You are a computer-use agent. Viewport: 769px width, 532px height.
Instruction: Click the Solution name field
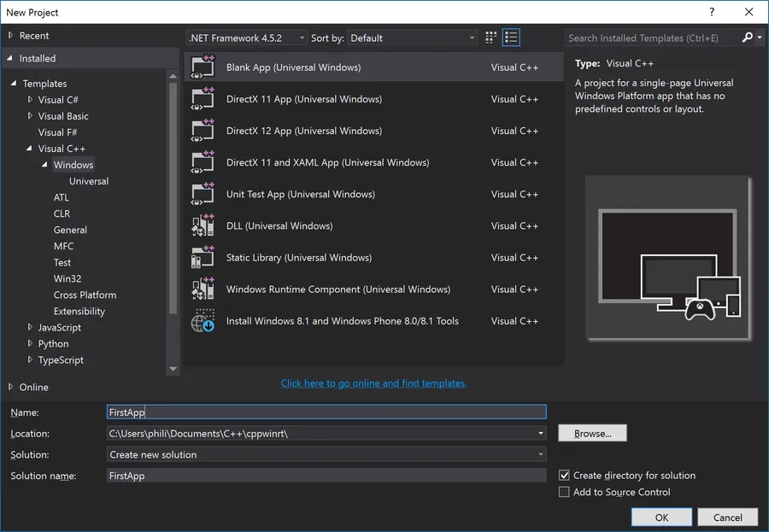(326, 476)
